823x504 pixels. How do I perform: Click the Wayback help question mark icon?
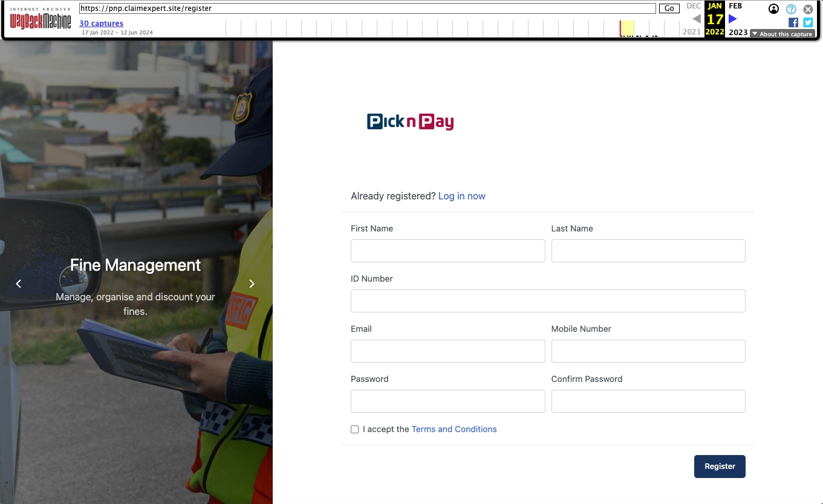tap(791, 9)
